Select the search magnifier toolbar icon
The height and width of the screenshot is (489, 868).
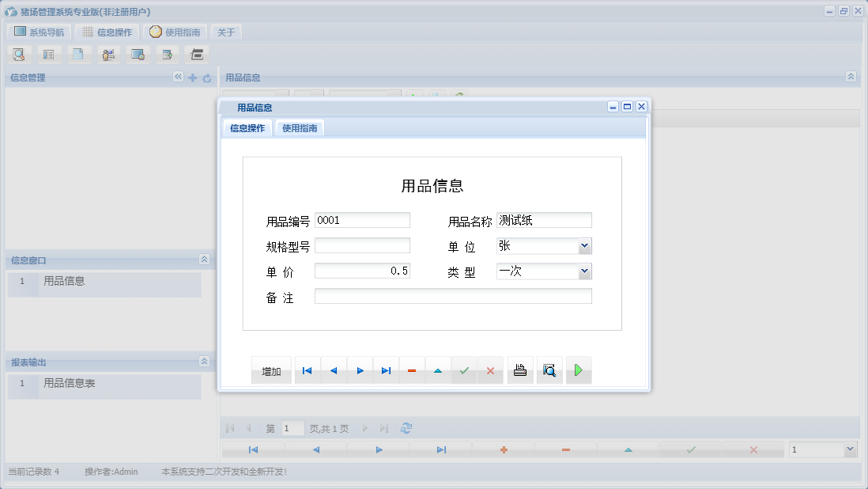coord(18,54)
